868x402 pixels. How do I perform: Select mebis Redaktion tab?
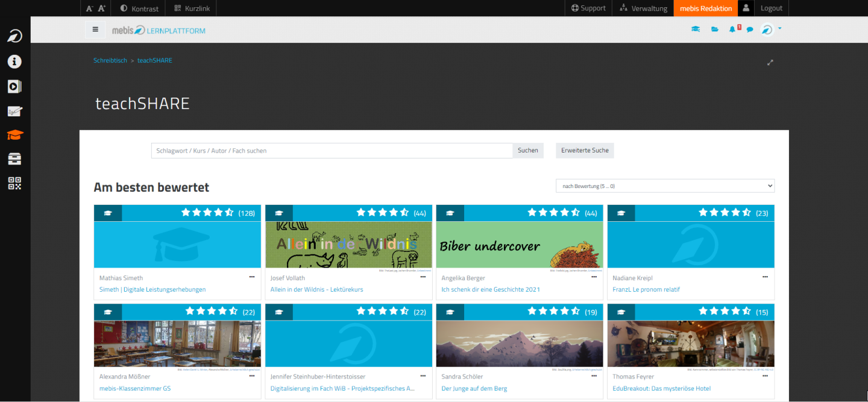click(x=705, y=8)
